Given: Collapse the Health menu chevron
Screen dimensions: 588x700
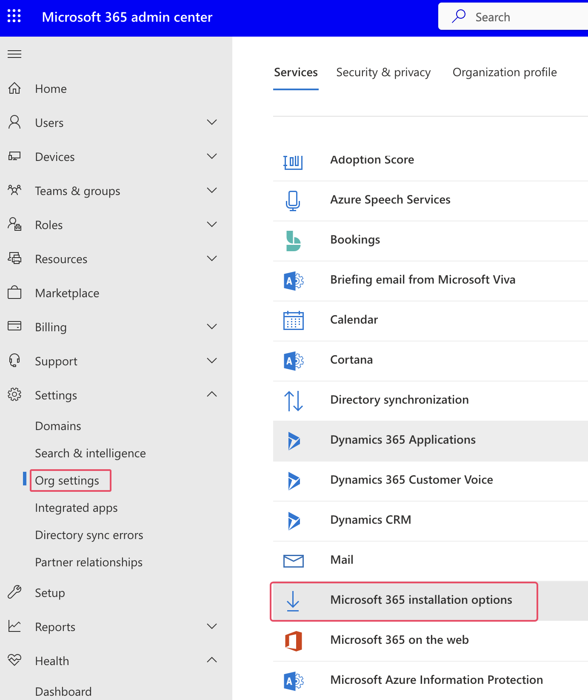Looking at the screenshot, I should [x=212, y=660].
